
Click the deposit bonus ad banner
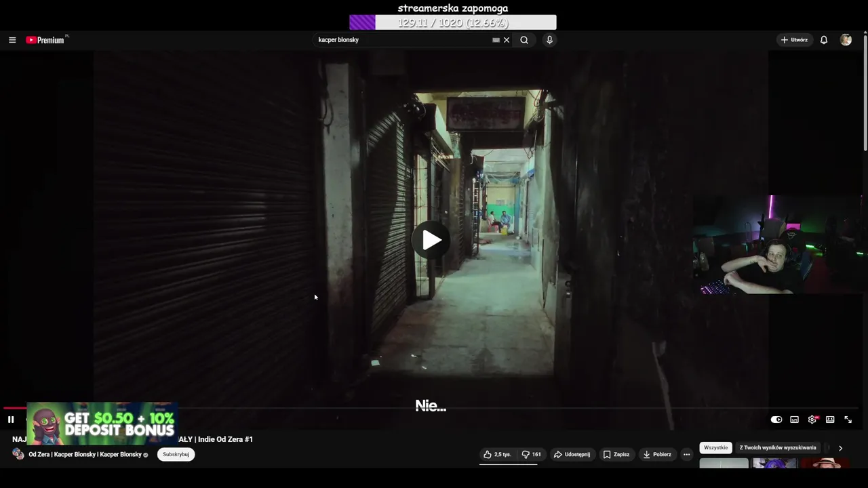(102, 424)
